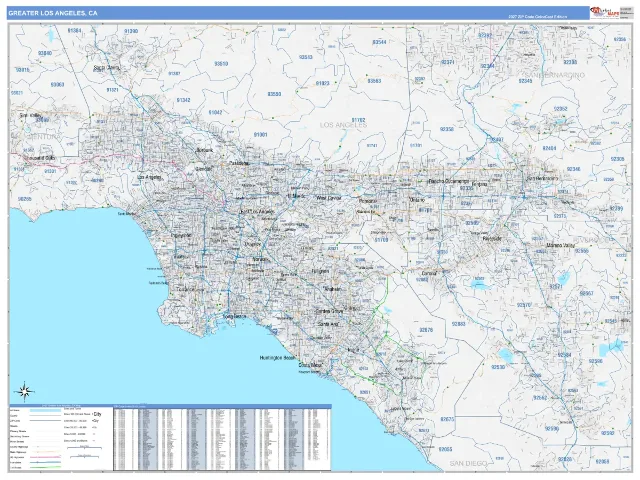Click the ZIP code index table
640x480 pixels.
click(x=222, y=438)
